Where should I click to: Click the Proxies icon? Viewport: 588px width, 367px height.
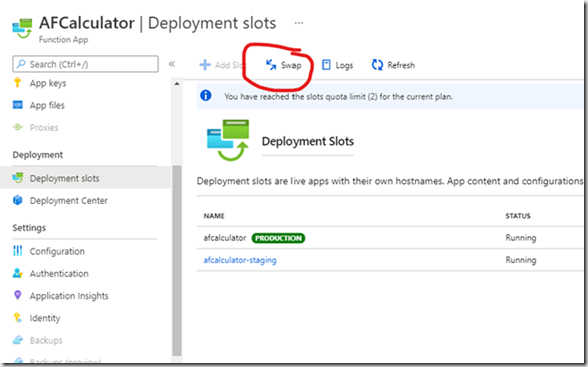pos(18,127)
